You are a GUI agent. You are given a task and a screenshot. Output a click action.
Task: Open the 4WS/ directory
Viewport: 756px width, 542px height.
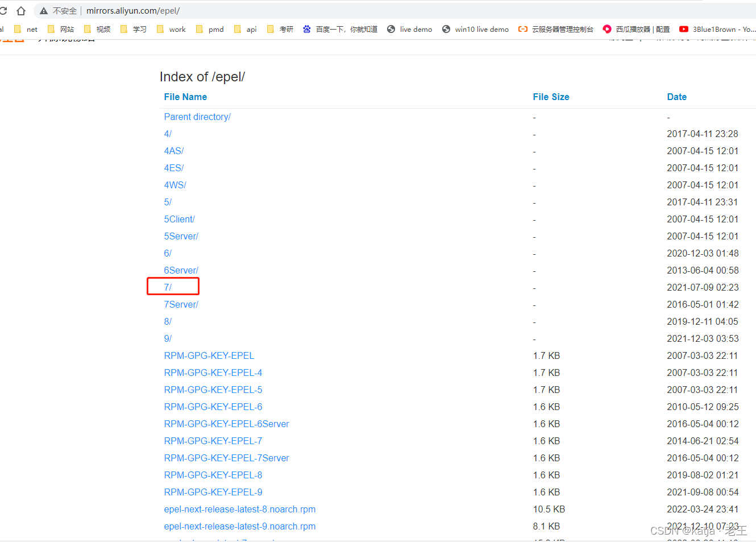tap(175, 185)
